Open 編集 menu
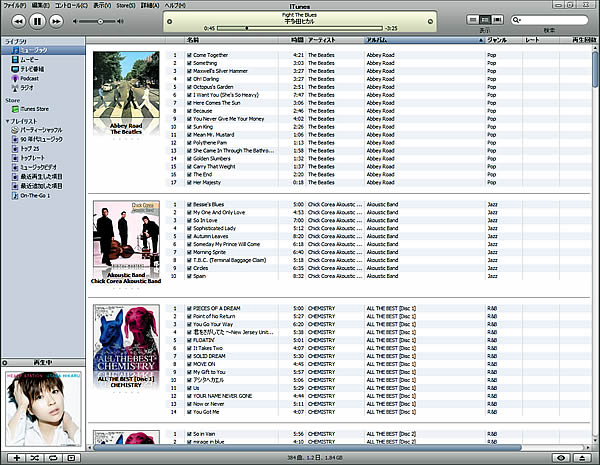Screen dimensions: 600x465 coord(41,5)
